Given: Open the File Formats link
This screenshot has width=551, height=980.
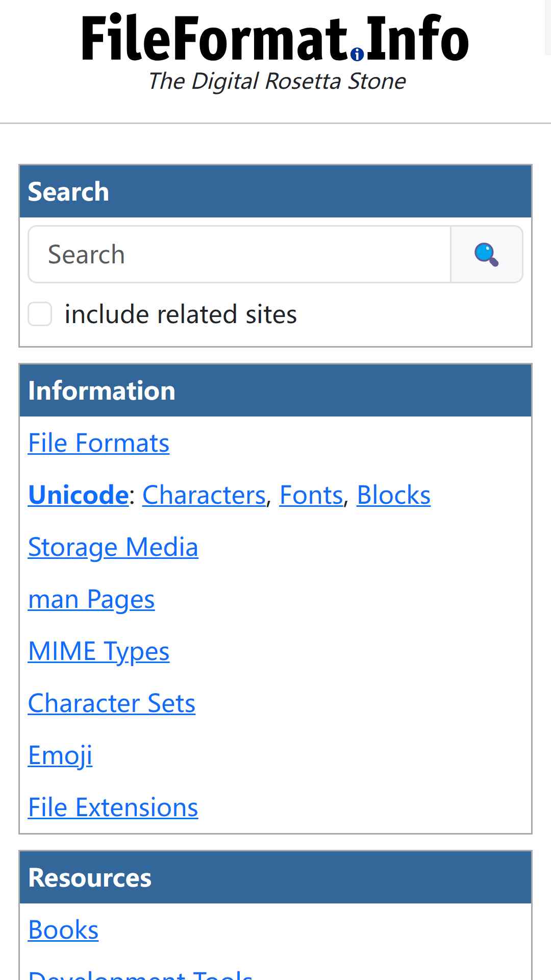Looking at the screenshot, I should 98,443.
